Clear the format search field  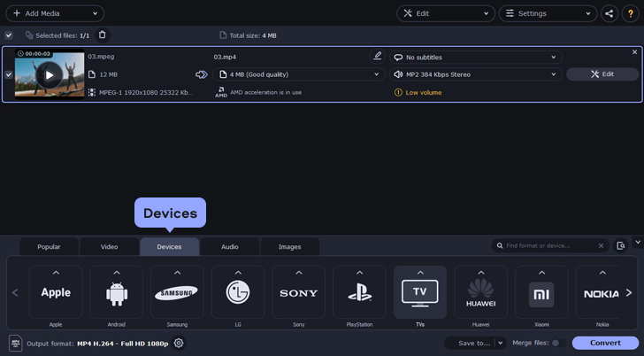pos(601,246)
